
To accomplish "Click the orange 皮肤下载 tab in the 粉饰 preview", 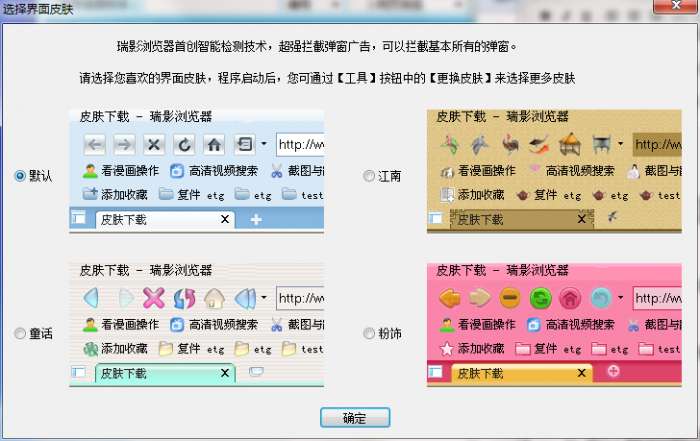I will 522,374.
